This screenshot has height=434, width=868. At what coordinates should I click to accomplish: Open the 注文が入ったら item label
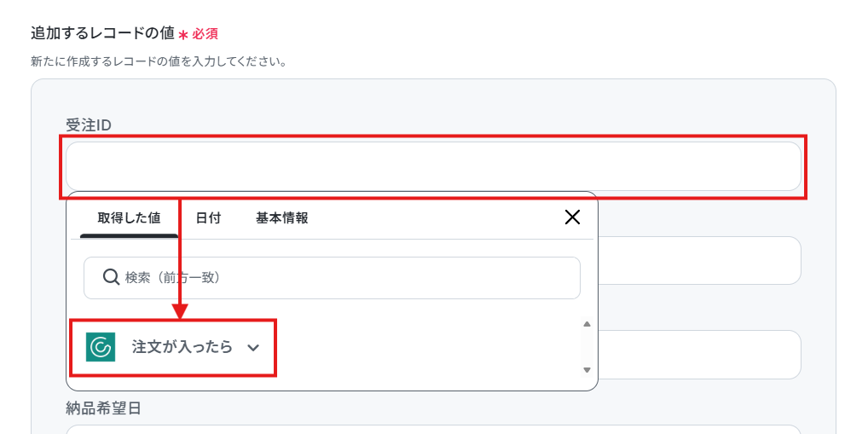[x=182, y=347]
